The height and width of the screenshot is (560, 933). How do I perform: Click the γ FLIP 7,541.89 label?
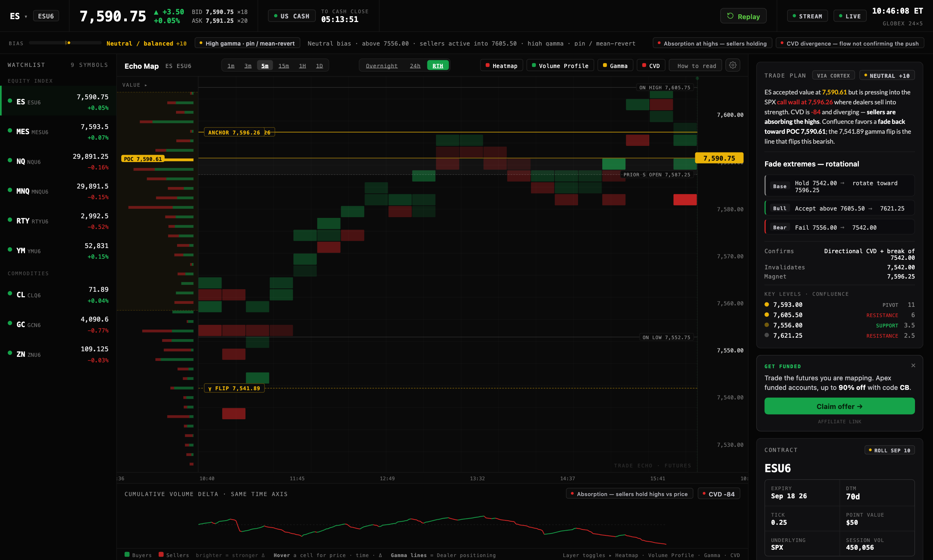234,388
